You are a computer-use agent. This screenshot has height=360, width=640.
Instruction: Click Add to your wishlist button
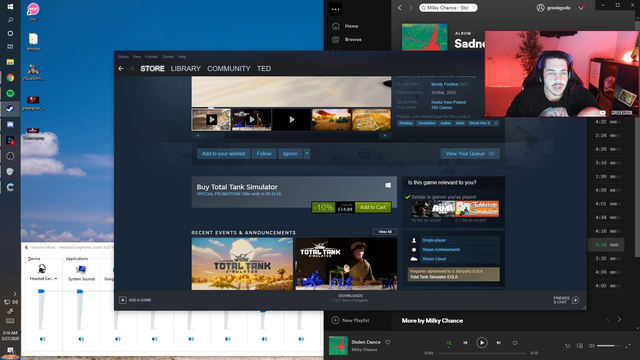pyautogui.click(x=223, y=154)
